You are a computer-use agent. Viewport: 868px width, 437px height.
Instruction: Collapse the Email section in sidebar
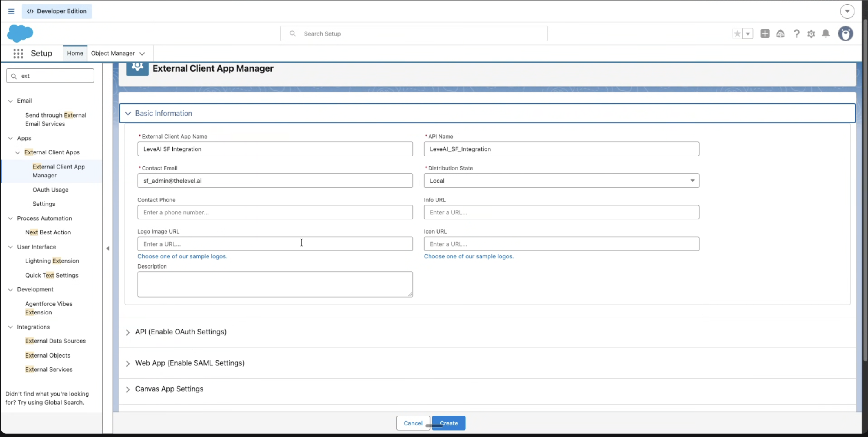click(x=11, y=101)
